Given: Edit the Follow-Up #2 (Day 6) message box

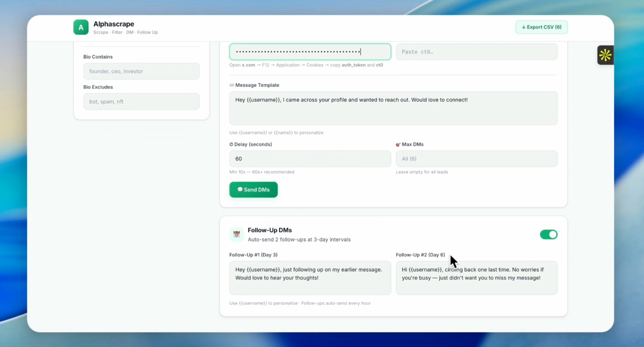Looking at the screenshot, I should pos(477,278).
